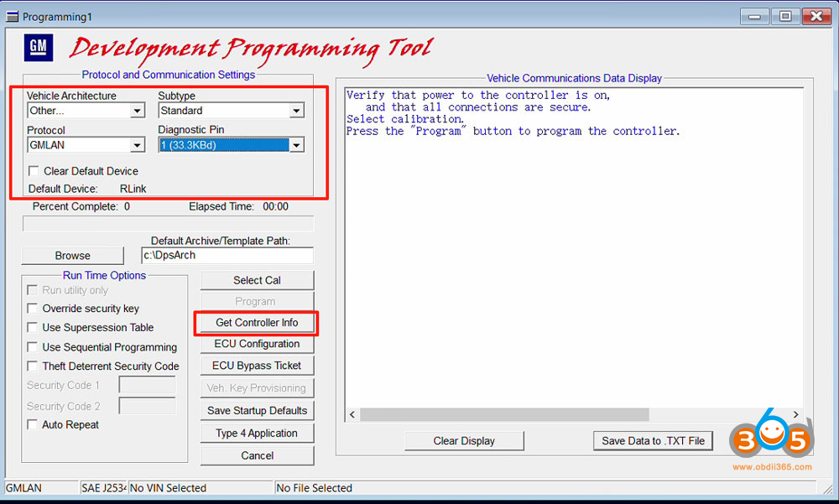Image resolution: width=839 pixels, height=504 pixels.
Task: Click Clear Display button
Action: click(x=464, y=441)
